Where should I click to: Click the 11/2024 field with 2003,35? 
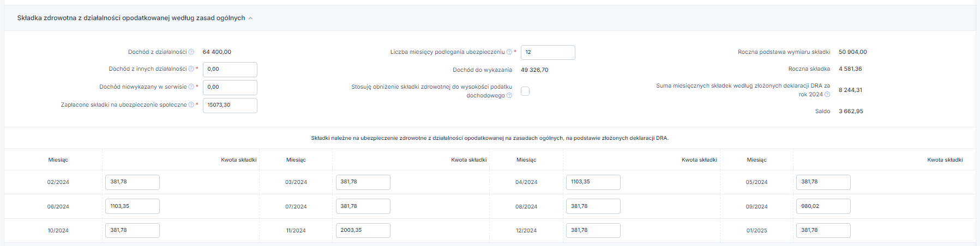point(363,230)
